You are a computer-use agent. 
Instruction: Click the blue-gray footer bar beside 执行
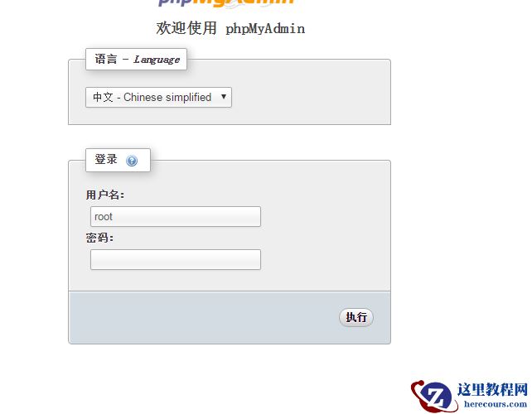(x=204, y=317)
